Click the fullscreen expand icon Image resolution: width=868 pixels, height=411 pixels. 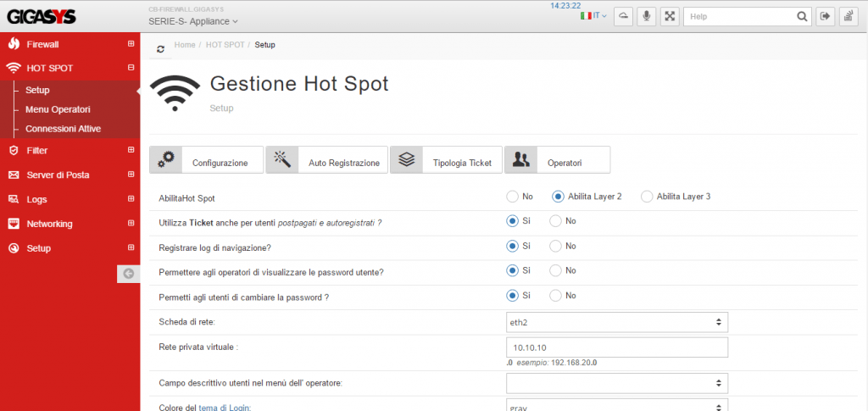[x=670, y=17]
